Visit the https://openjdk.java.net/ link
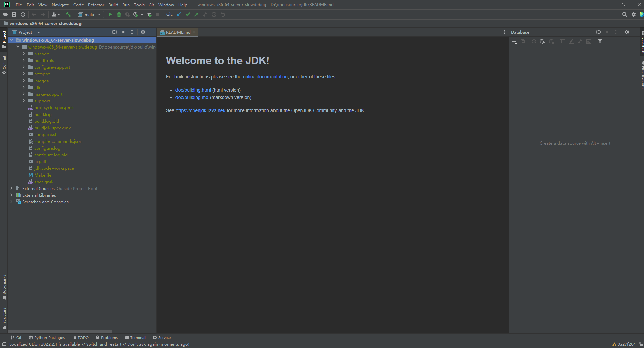The height and width of the screenshot is (348, 644). (x=200, y=110)
